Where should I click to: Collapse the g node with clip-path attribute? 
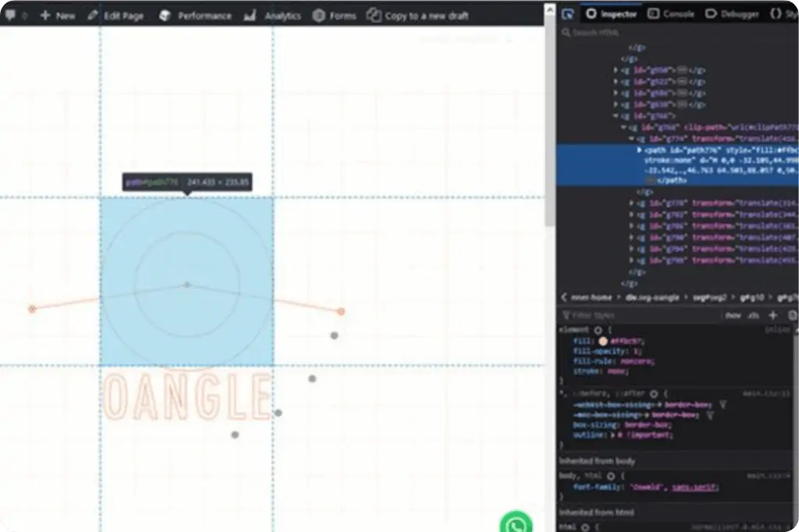click(x=623, y=127)
